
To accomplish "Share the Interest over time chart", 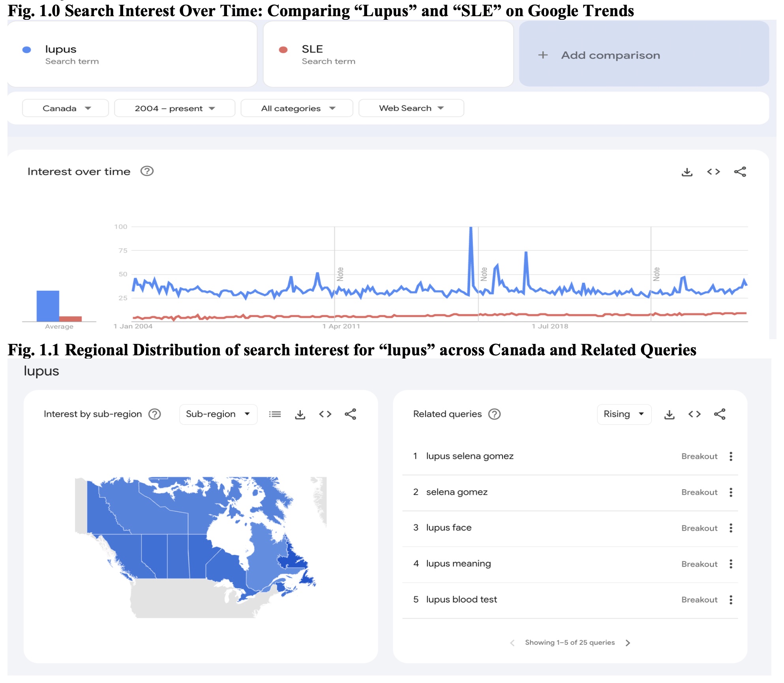I will pyautogui.click(x=740, y=172).
